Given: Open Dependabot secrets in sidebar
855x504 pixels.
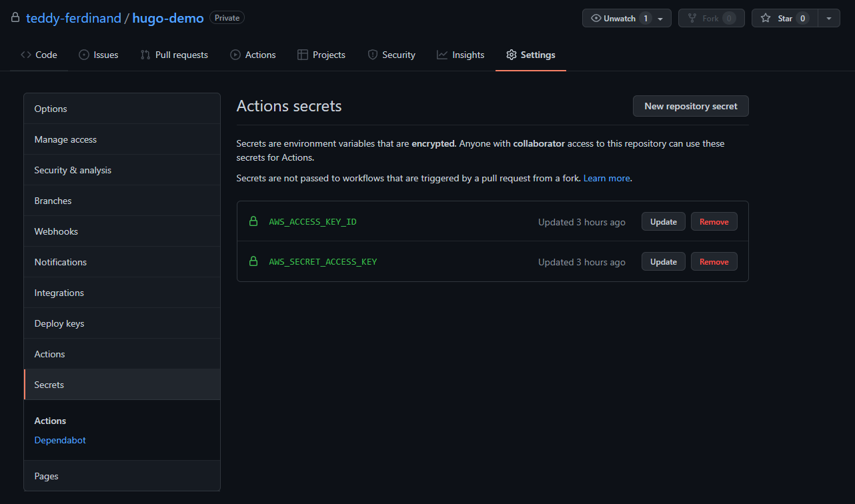Looking at the screenshot, I should click(60, 440).
